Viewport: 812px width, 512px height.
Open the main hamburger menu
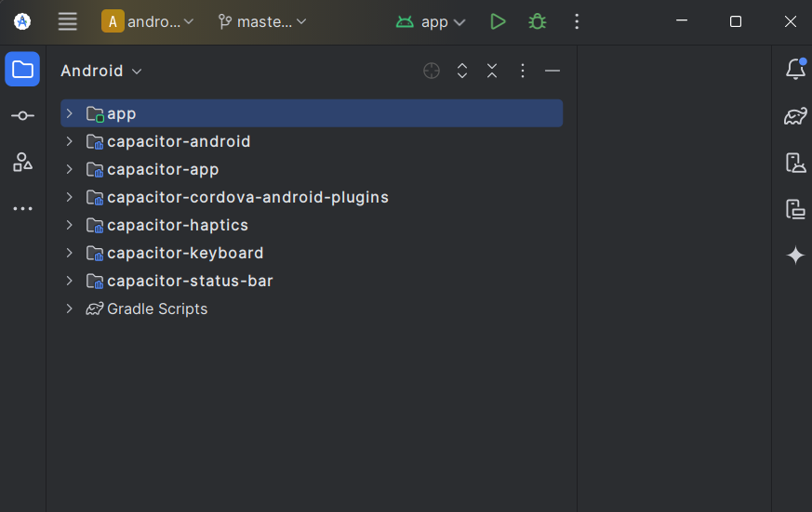coord(67,21)
